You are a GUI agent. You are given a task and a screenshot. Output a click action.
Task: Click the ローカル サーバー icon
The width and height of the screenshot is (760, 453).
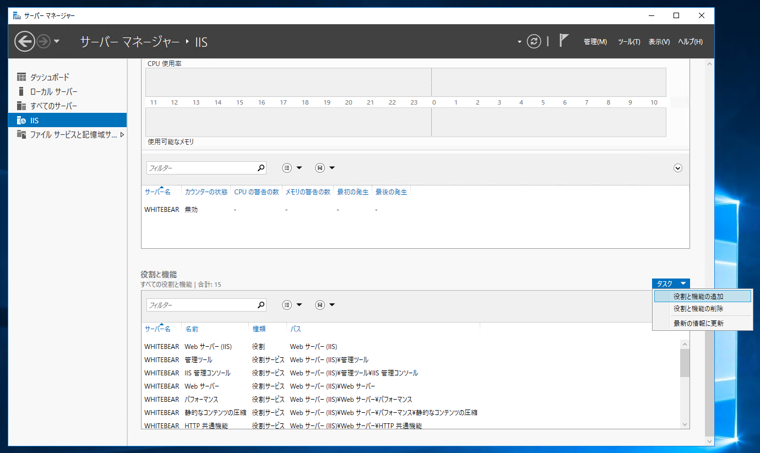click(x=21, y=91)
